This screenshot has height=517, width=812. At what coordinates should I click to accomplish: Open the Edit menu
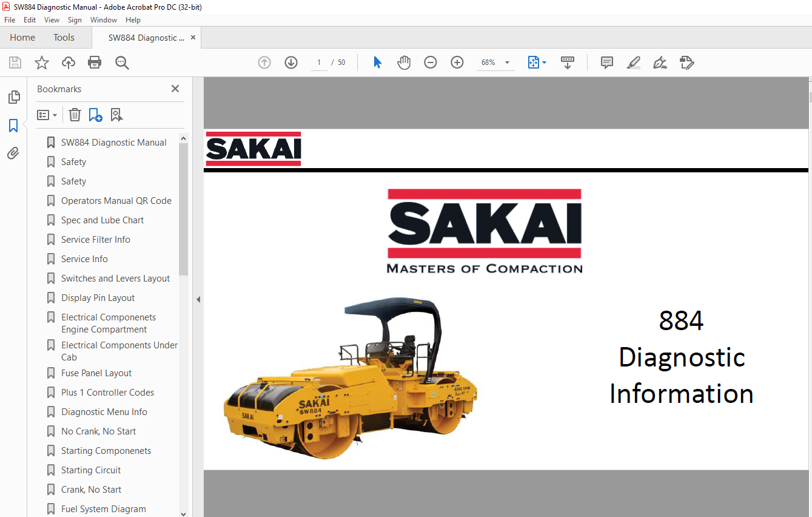tap(30, 20)
